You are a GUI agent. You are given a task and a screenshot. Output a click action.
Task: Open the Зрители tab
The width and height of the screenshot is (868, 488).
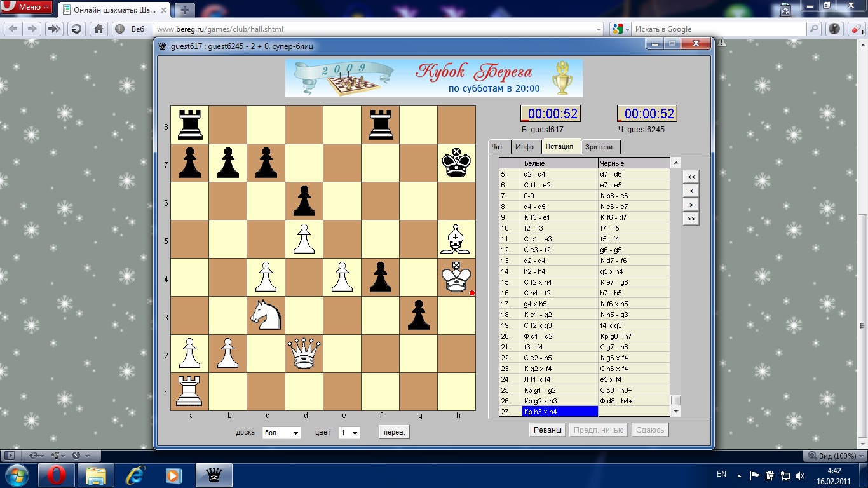point(599,147)
